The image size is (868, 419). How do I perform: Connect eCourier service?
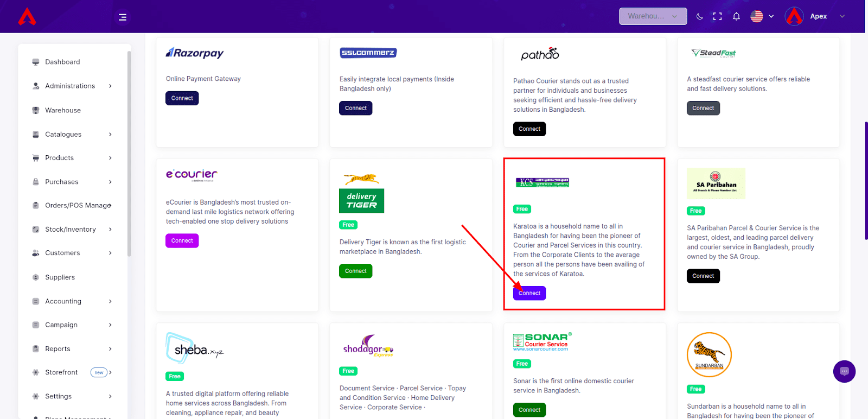click(182, 240)
